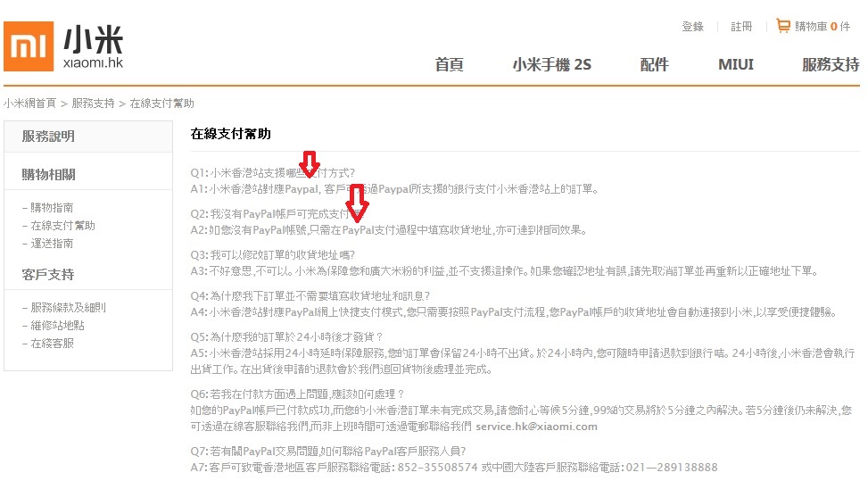
Task: Click the Q1 payment methods question
Action: [x=273, y=173]
